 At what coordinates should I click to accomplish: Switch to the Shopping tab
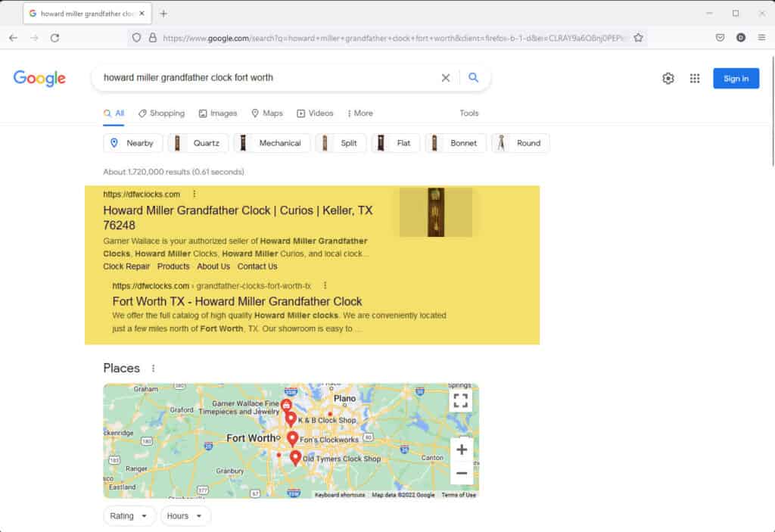tap(162, 114)
